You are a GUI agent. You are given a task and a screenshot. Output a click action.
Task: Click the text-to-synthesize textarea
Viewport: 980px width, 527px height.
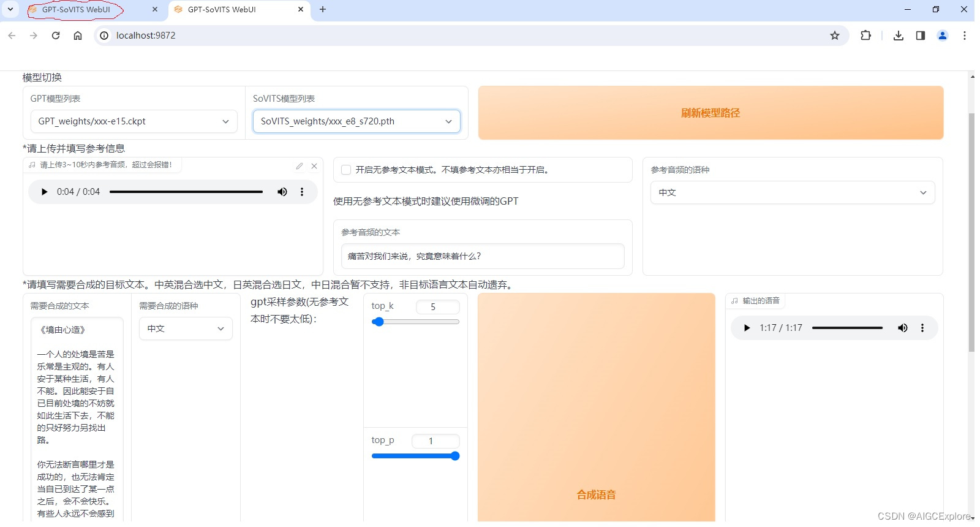(x=77, y=419)
